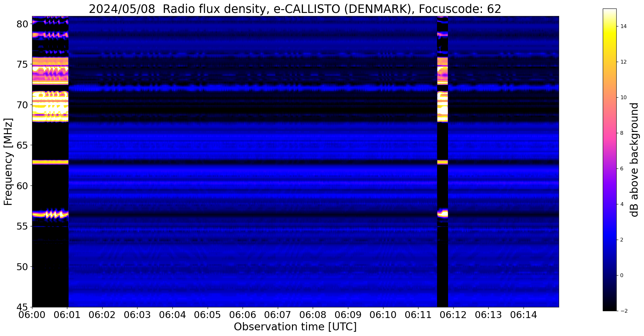Viewport: 644px width, 336px height.
Task: Click the 45 MHz frequency tick label
Action: [x=22, y=307]
